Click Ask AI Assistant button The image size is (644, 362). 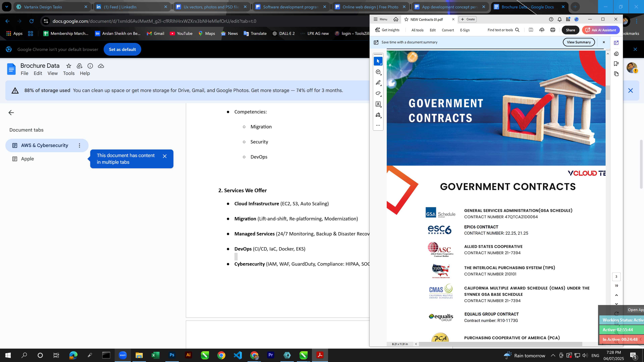pos(601,30)
